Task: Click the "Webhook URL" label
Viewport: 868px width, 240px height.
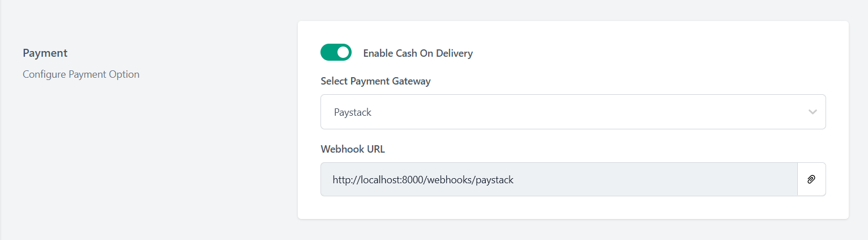Action: click(x=352, y=149)
